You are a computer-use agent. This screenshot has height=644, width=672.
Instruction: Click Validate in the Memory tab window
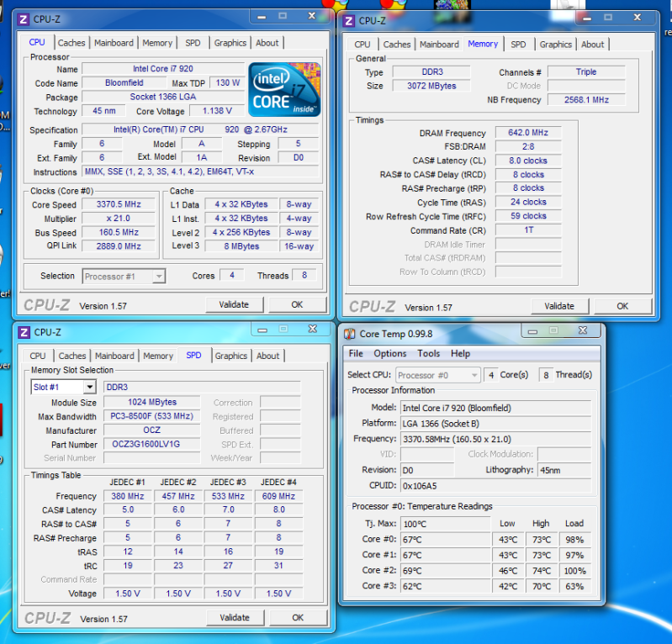point(559,306)
